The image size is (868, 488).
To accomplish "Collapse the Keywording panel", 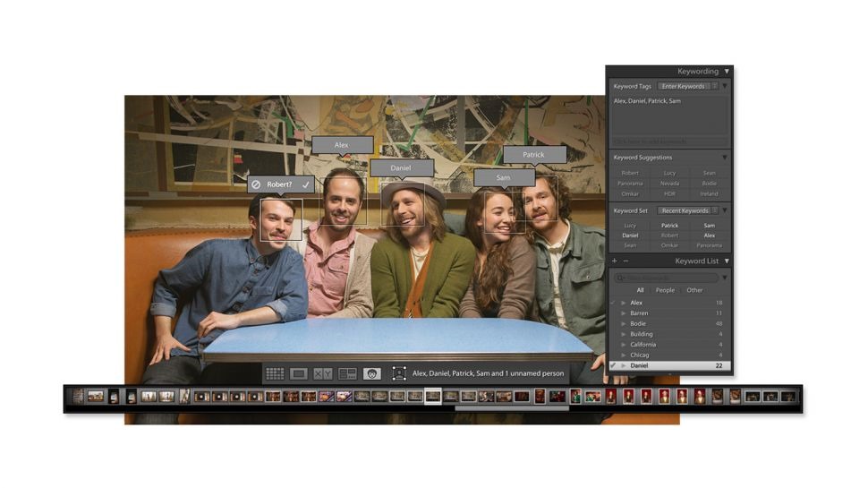I will pos(727,71).
